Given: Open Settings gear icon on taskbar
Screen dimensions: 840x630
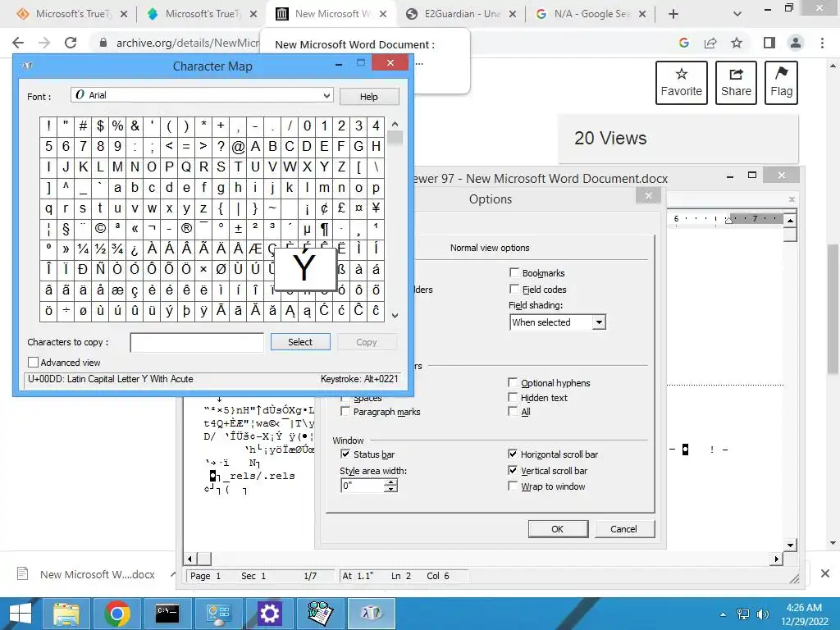Looking at the screenshot, I should pyautogui.click(x=269, y=614).
